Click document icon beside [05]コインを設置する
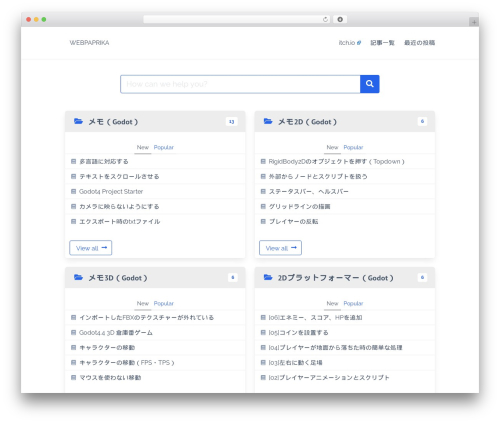This screenshot has width=500, height=423. click(x=263, y=332)
